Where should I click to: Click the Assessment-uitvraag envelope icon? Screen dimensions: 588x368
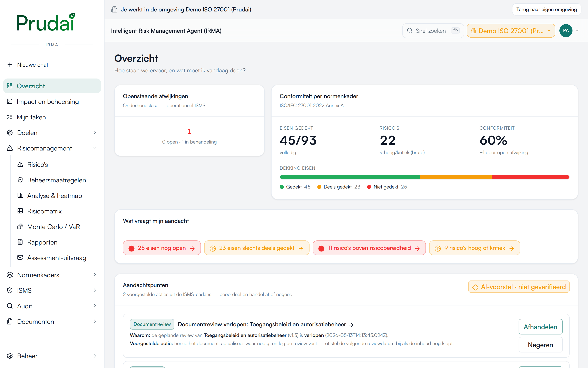coord(20,258)
